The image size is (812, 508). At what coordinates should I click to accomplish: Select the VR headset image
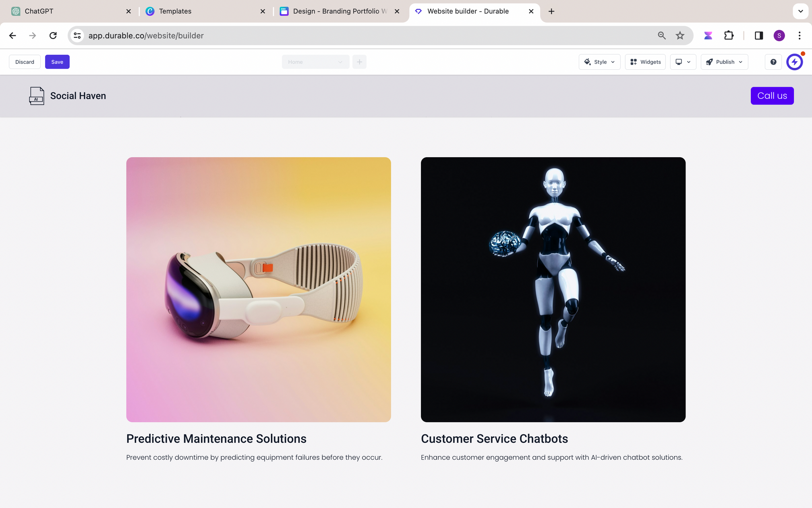tap(259, 289)
